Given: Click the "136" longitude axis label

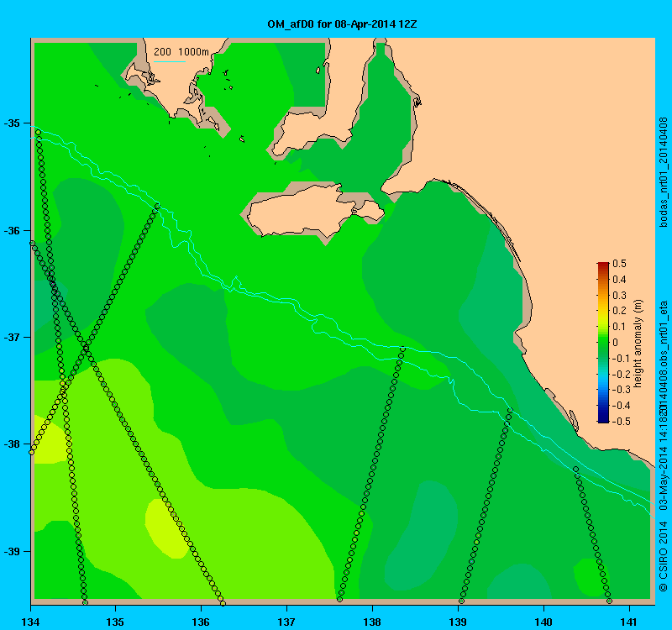Looking at the screenshot, I should tap(201, 622).
